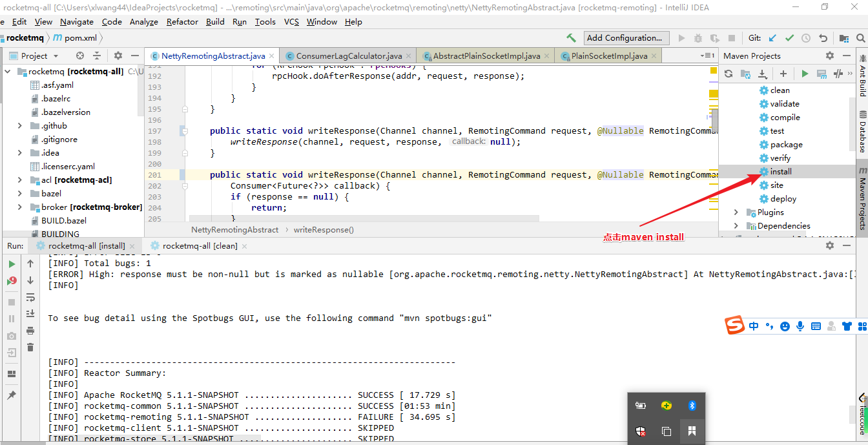Image resolution: width=868 pixels, height=445 pixels.
Task: Click Generate Sources and Update Folders icon
Action: click(x=745, y=74)
